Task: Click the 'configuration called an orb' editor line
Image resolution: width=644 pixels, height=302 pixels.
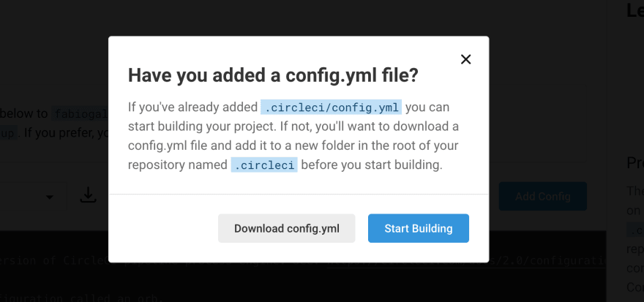Action: click(x=81, y=298)
